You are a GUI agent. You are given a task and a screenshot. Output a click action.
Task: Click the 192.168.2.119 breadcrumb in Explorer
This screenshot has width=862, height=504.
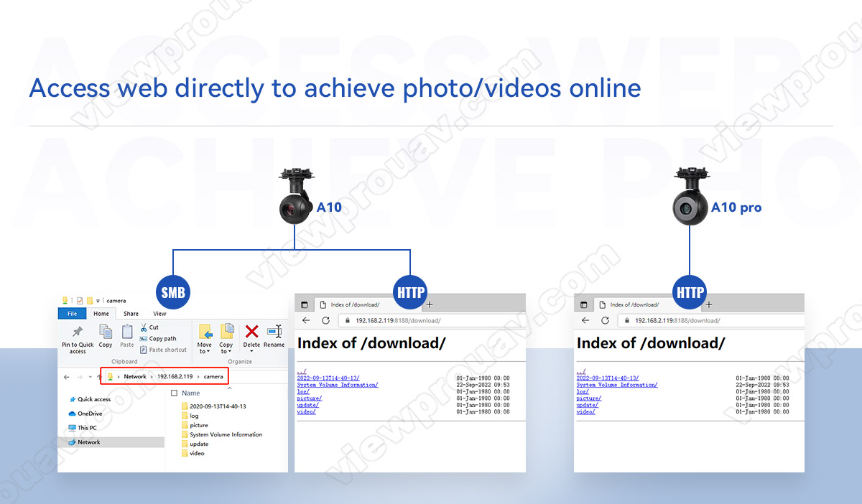[x=175, y=377]
